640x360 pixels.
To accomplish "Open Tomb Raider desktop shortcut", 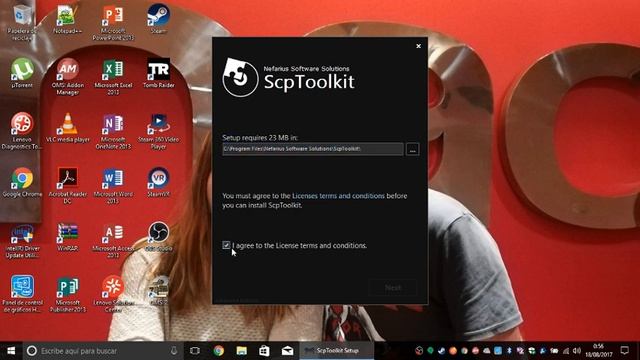I will click(x=158, y=73).
